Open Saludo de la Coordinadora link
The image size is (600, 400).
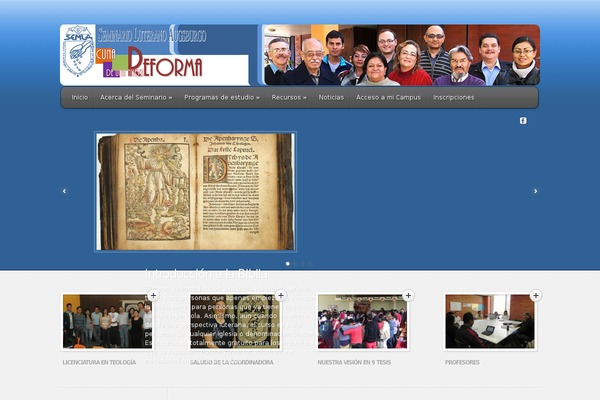232,362
